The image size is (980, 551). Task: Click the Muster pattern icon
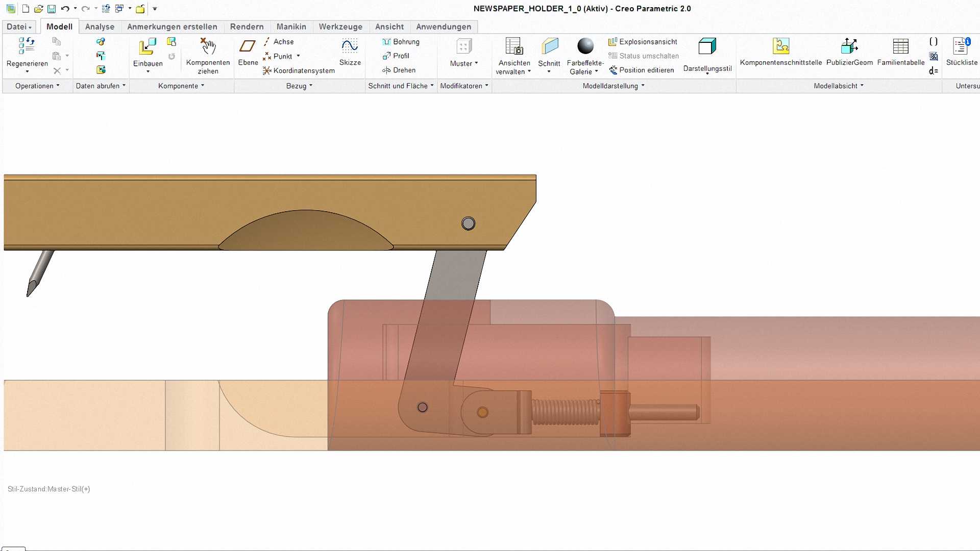(x=464, y=46)
